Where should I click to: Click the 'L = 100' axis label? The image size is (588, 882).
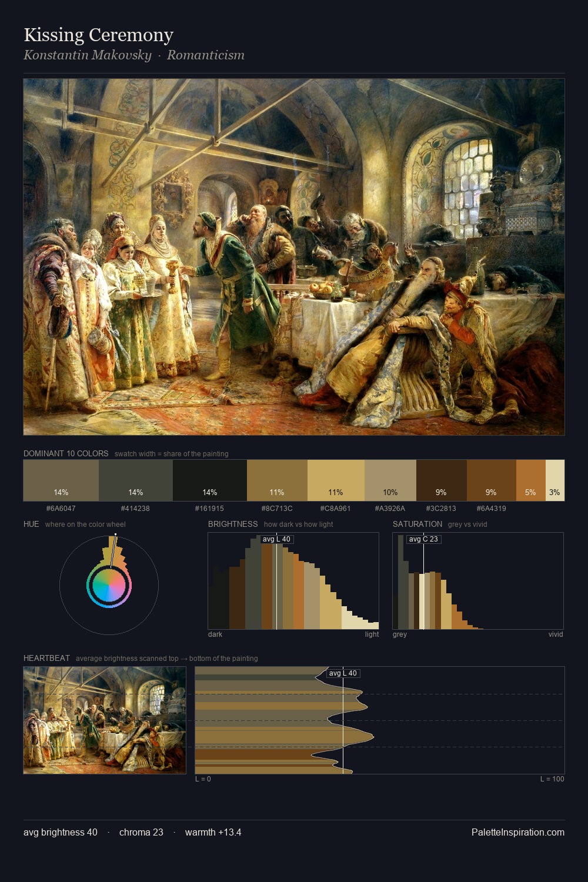coord(552,779)
